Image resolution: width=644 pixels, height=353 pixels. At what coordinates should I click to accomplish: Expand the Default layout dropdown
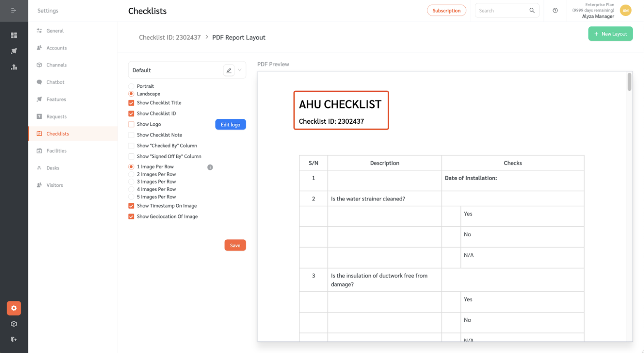[x=239, y=70]
